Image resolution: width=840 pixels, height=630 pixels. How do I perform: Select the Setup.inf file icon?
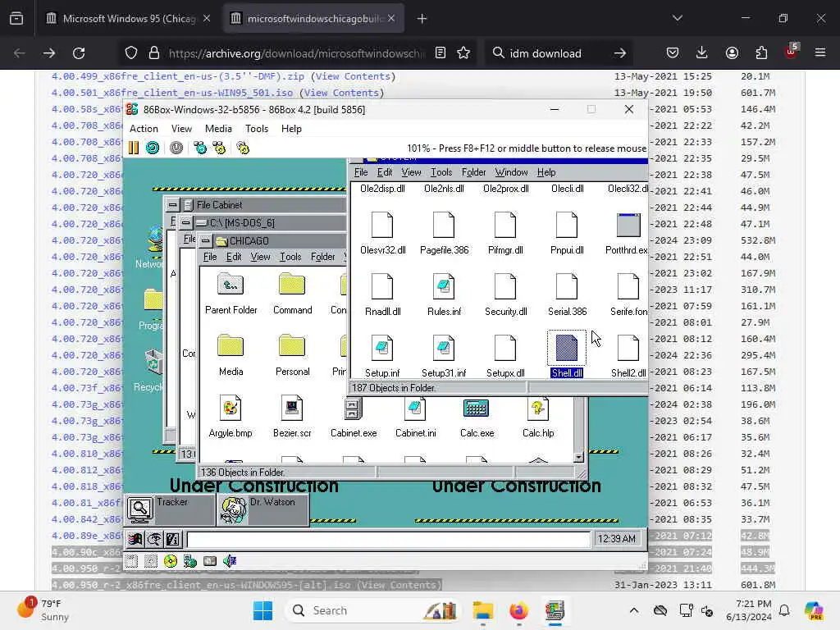click(x=382, y=348)
